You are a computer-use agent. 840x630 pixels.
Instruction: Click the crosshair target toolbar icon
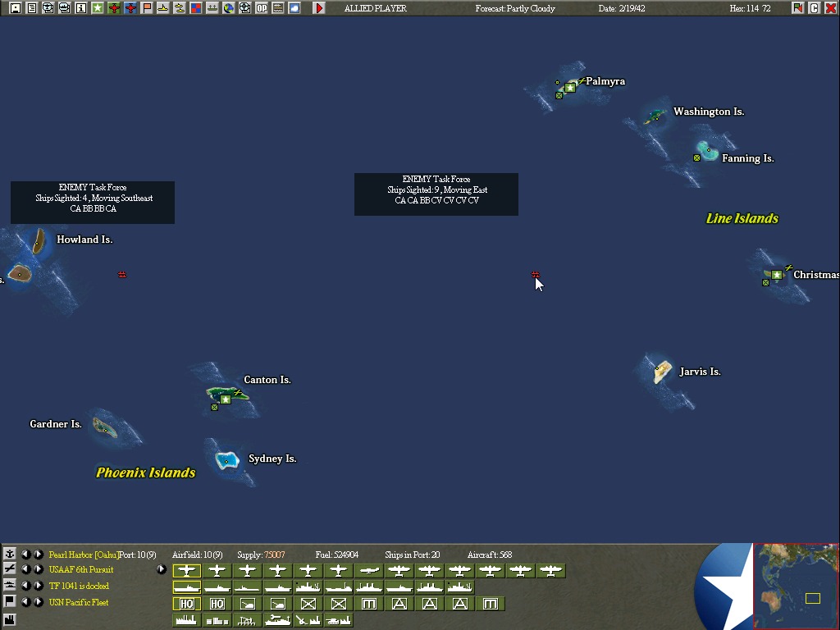pyautogui.click(x=244, y=8)
